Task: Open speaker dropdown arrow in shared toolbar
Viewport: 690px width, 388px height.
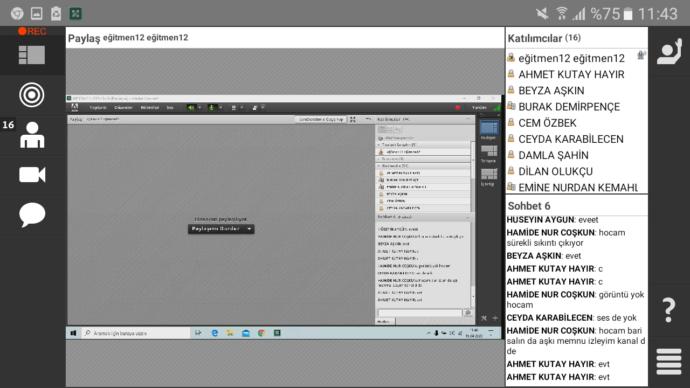Action: click(199, 107)
